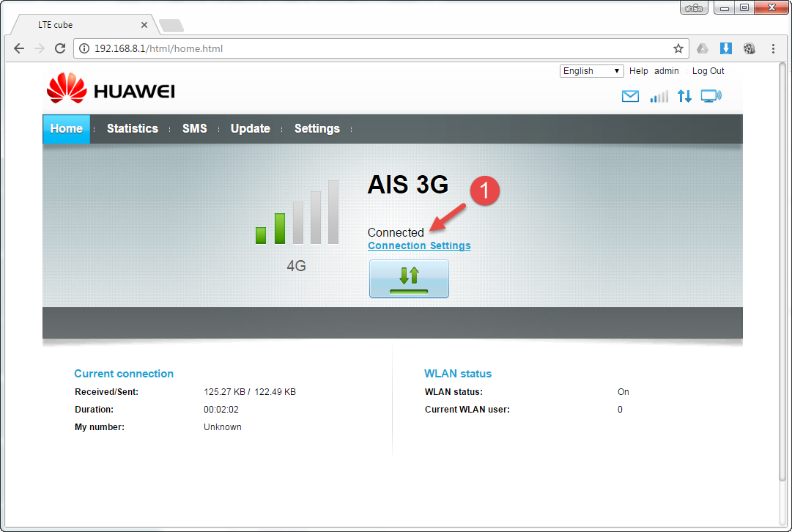Image resolution: width=792 pixels, height=532 pixels.
Task: Click the duration value 00:02:02
Action: tap(221, 410)
